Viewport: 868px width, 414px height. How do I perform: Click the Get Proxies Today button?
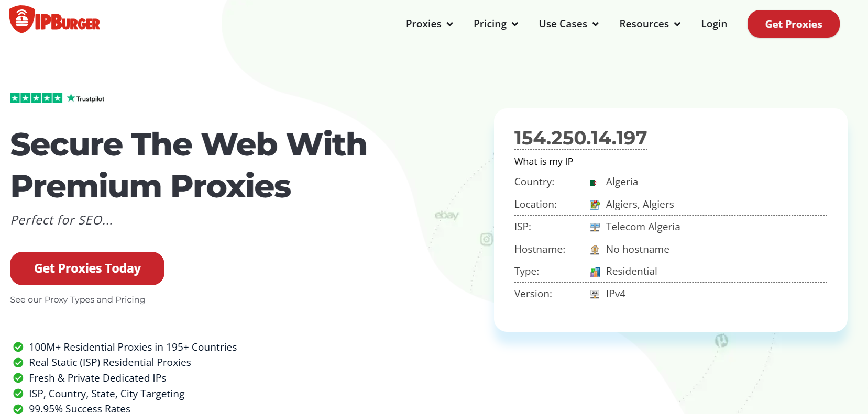point(87,268)
